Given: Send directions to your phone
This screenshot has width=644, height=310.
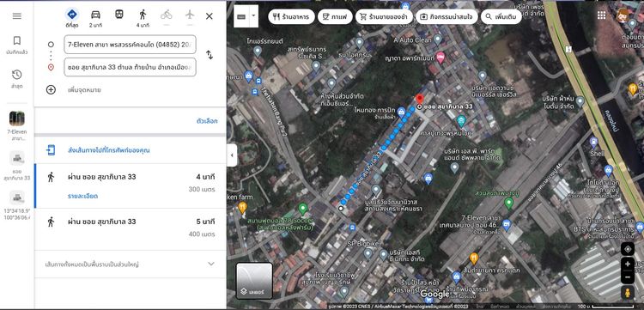Looking at the screenshot, I should pyautogui.click(x=108, y=150).
